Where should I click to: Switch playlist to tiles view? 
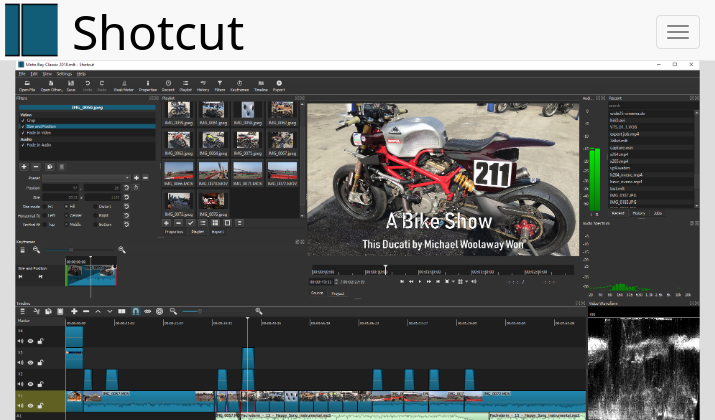click(215, 223)
